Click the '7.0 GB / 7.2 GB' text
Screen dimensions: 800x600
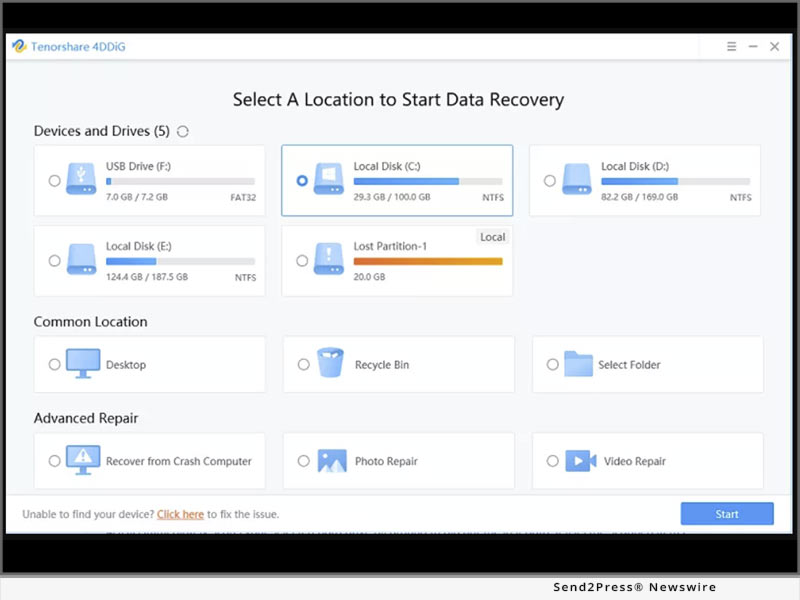coord(137,197)
